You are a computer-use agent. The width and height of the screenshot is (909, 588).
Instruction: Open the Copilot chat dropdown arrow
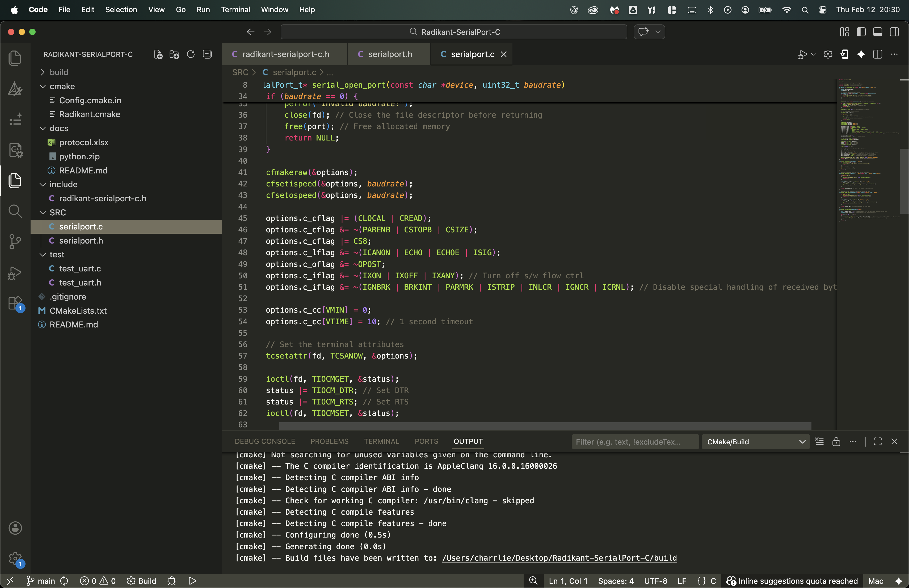click(658, 32)
